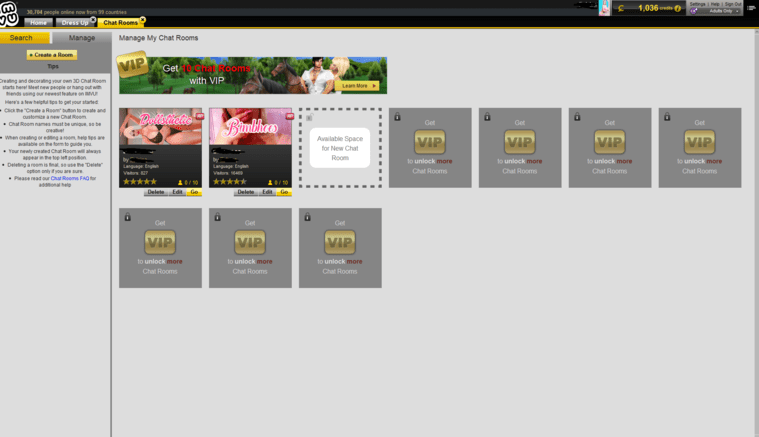Click the VIP gold badge on banner
Image resolution: width=759 pixels, height=437 pixels.
[132, 64]
